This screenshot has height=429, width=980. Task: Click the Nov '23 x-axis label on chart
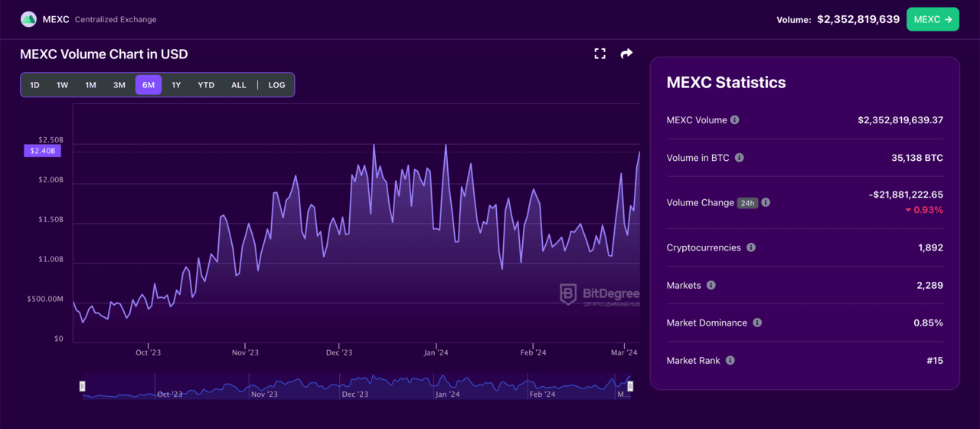pyautogui.click(x=245, y=352)
